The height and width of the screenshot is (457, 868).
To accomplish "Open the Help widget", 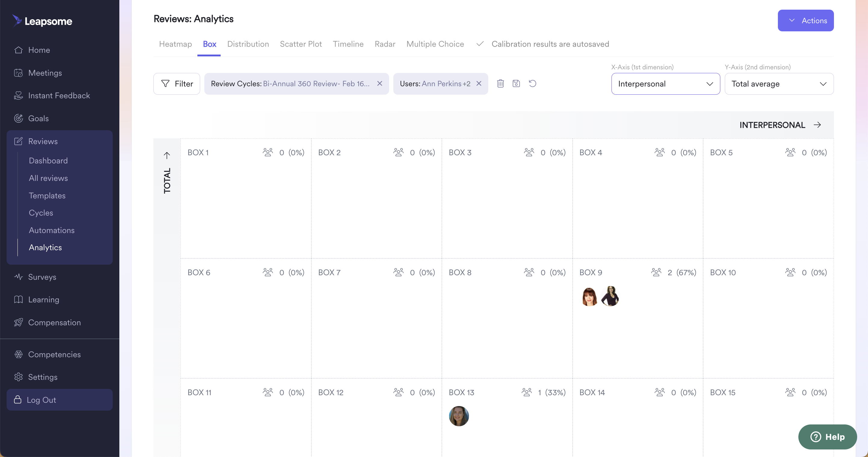I will pos(827,437).
